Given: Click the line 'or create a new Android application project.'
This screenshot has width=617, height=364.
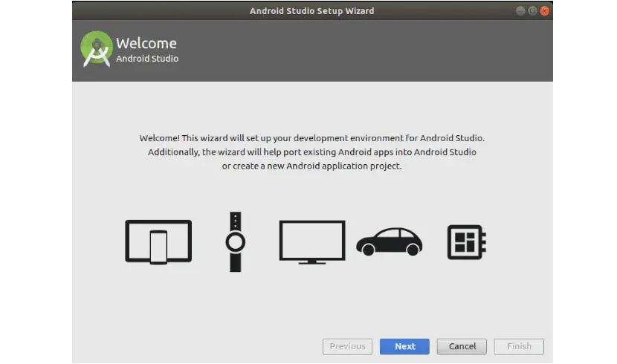Looking at the screenshot, I should pyautogui.click(x=312, y=166).
